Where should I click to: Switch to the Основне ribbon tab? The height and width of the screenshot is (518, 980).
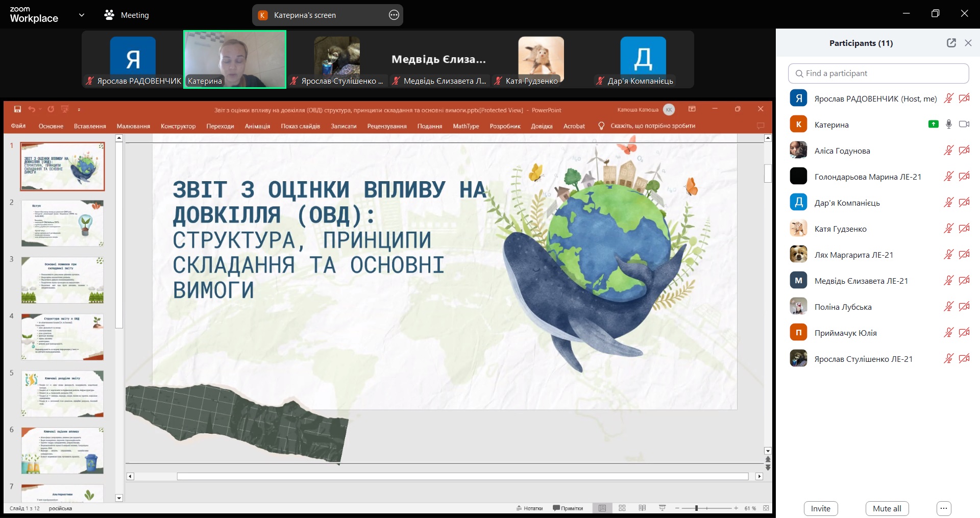[51, 126]
